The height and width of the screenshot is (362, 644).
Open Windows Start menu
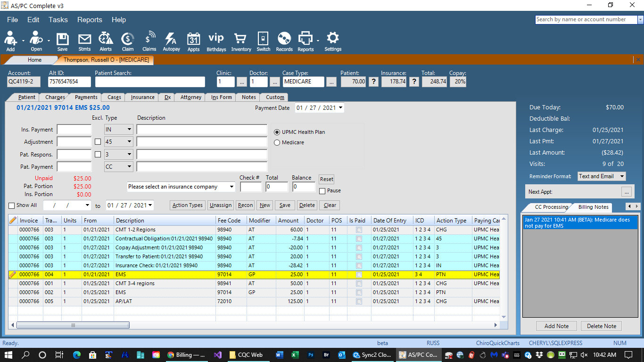[x=8, y=355]
